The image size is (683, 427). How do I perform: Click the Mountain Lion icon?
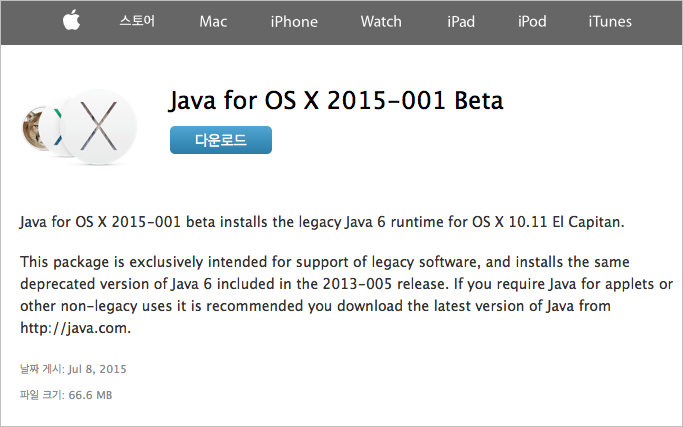(x=32, y=128)
